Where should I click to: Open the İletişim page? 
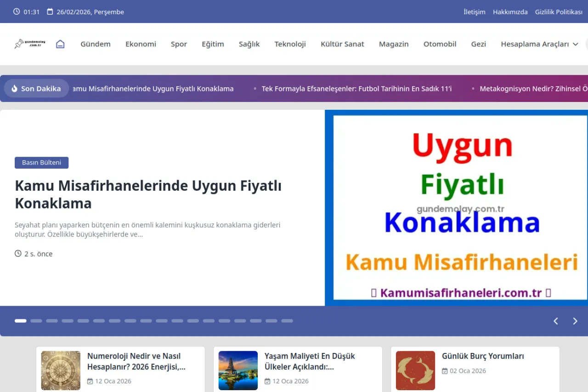(x=475, y=11)
